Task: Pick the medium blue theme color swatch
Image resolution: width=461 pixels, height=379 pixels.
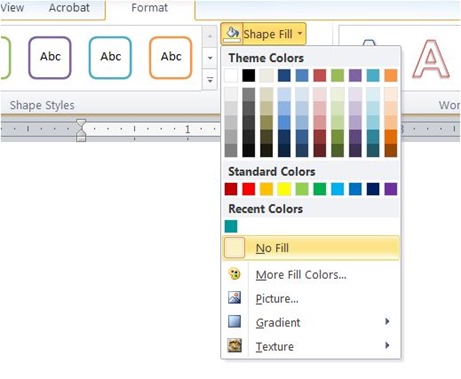Action: (x=302, y=76)
